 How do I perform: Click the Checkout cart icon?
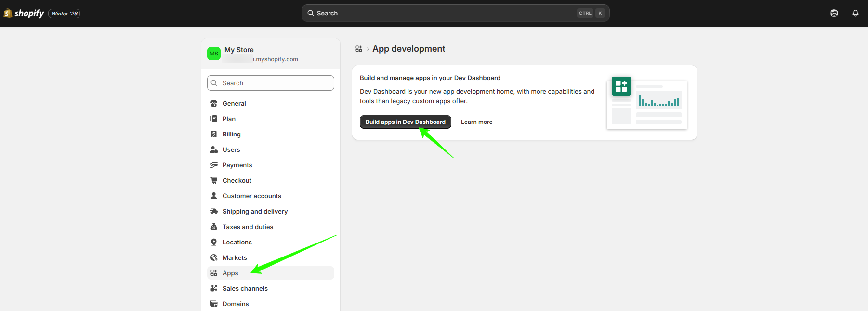pos(214,180)
